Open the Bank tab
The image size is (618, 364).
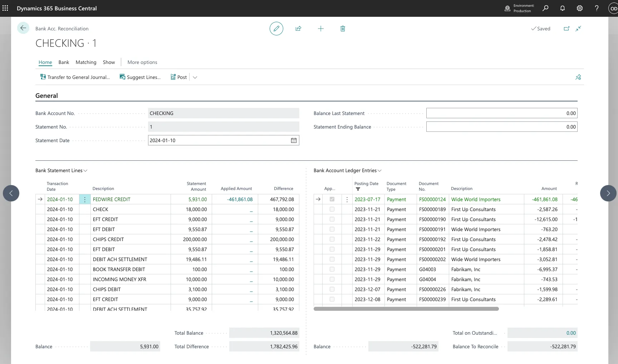coord(64,62)
